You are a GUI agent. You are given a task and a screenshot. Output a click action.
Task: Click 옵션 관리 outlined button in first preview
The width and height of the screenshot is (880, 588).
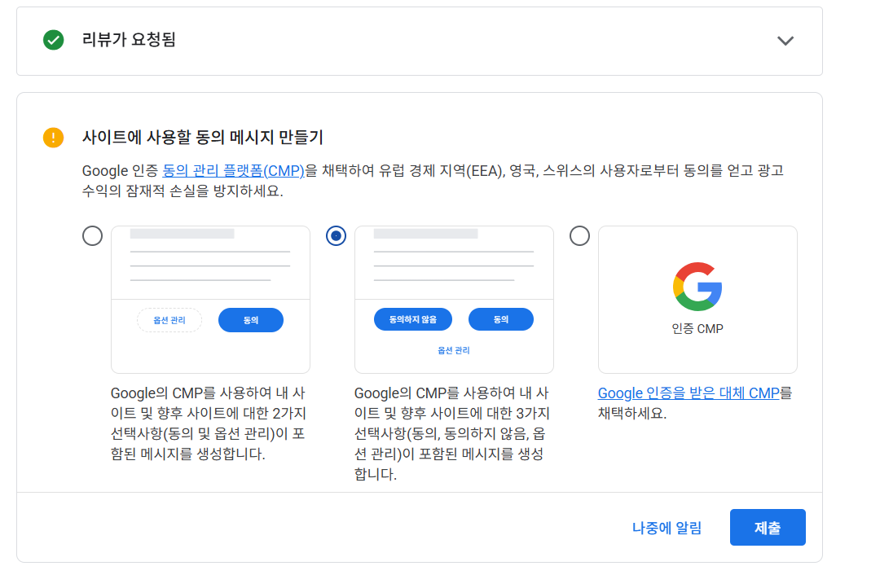click(169, 320)
